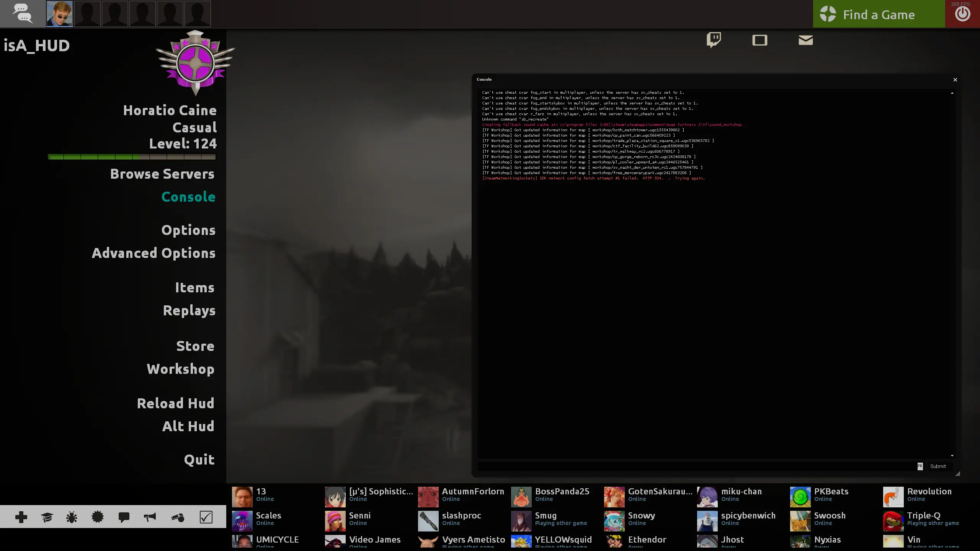The width and height of the screenshot is (980, 551).
Task: Click Horatio Caine's avatar in party bar
Action: tap(59, 14)
